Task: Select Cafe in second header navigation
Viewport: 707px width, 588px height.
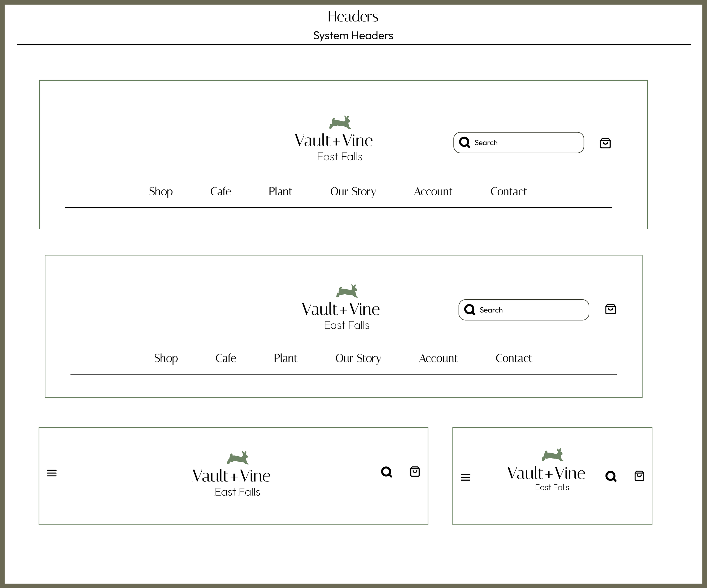Action: click(226, 358)
